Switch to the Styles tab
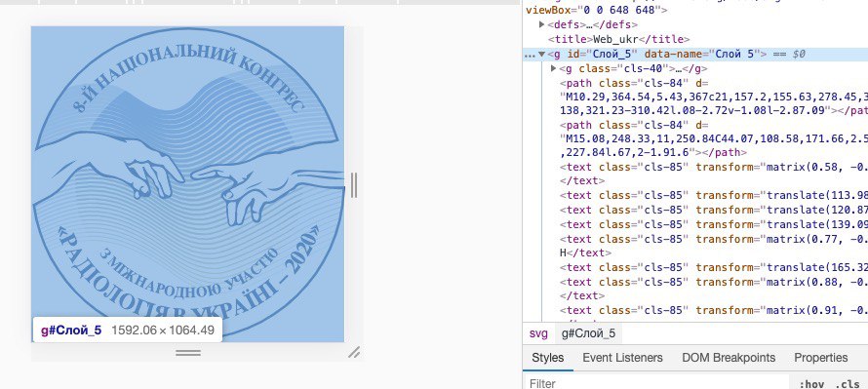 click(x=547, y=358)
